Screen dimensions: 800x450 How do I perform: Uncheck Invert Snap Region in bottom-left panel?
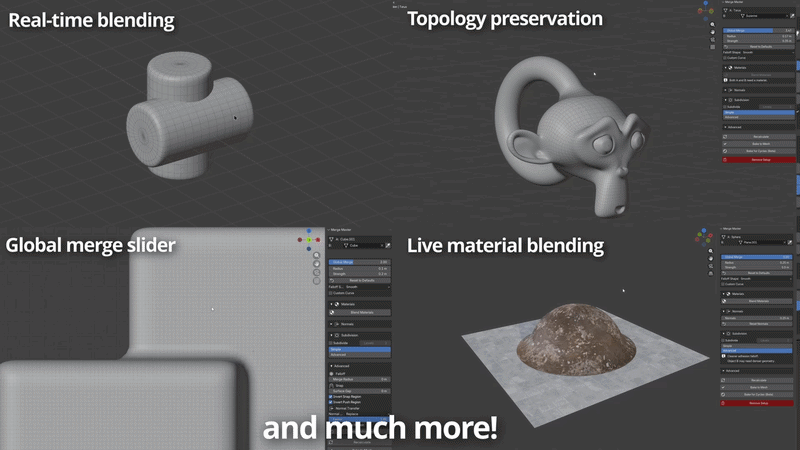click(331, 396)
